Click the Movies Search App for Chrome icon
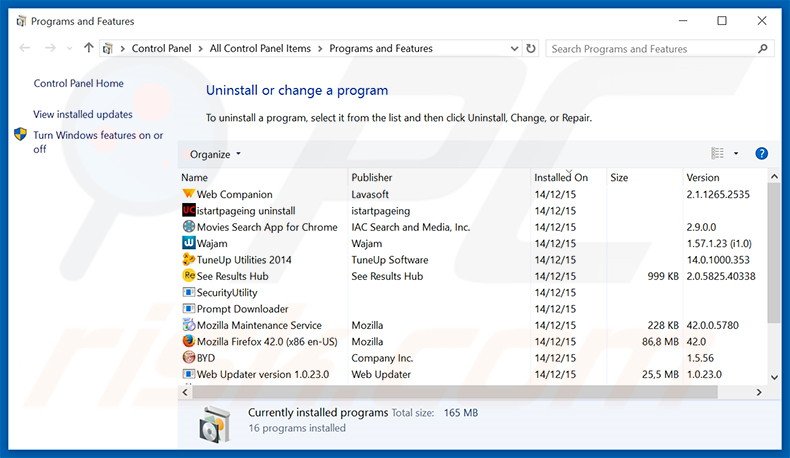Image resolution: width=790 pixels, height=458 pixels. 188,226
